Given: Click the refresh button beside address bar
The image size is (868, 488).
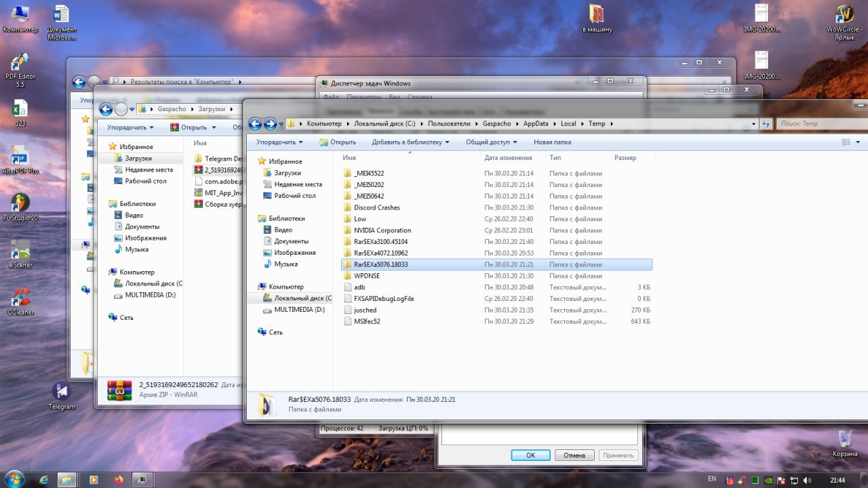Looking at the screenshot, I should coord(767,123).
